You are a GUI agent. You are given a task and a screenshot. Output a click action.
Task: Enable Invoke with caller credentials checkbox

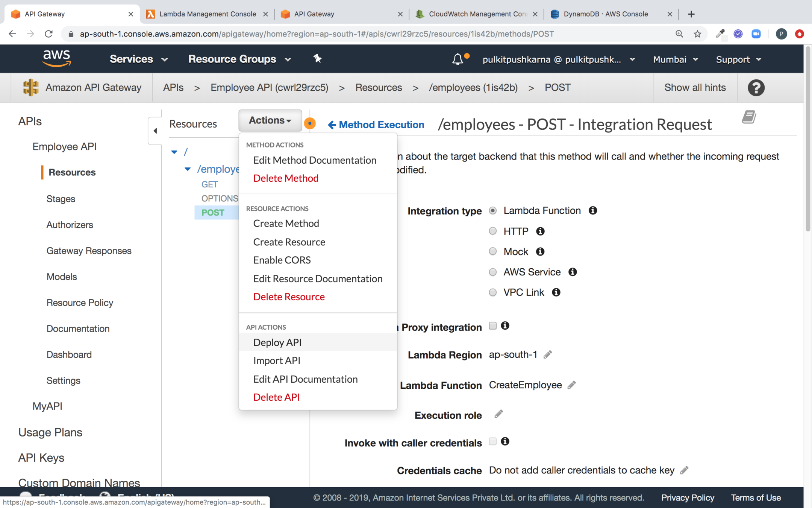point(492,441)
